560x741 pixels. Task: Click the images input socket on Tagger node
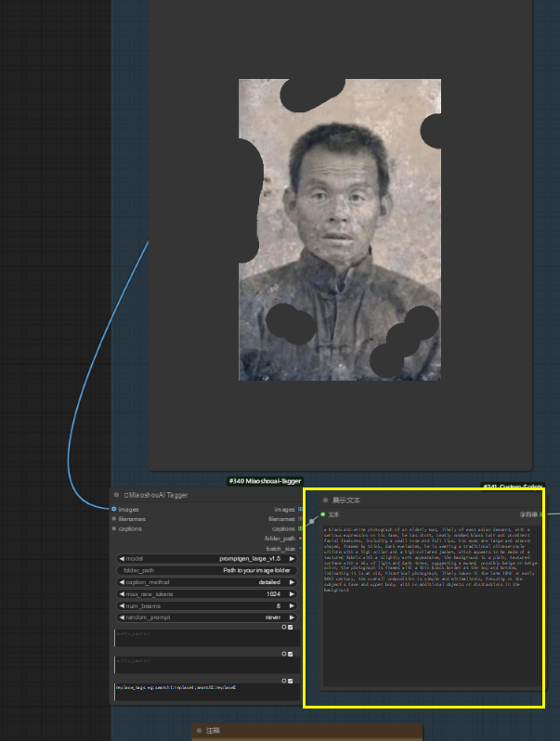pos(114,510)
